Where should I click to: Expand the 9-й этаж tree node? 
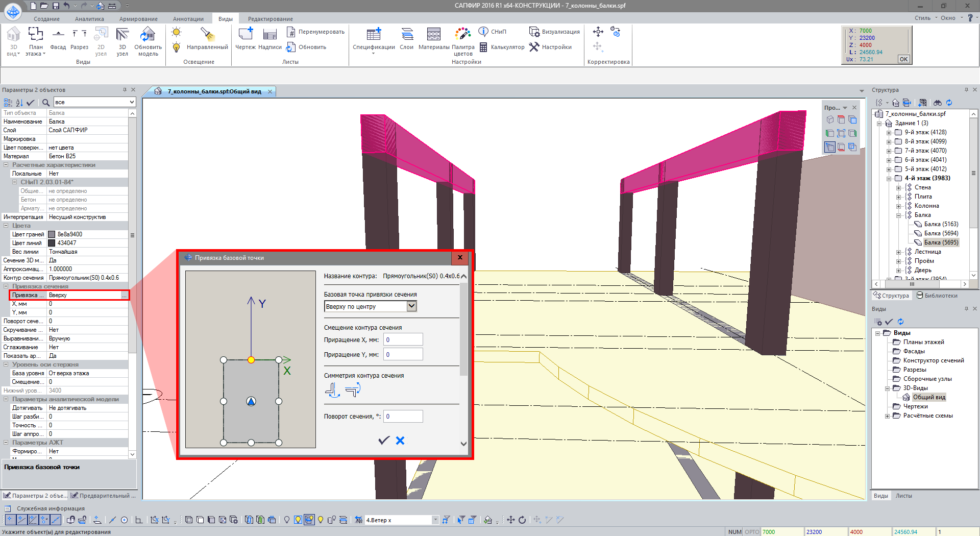(889, 133)
